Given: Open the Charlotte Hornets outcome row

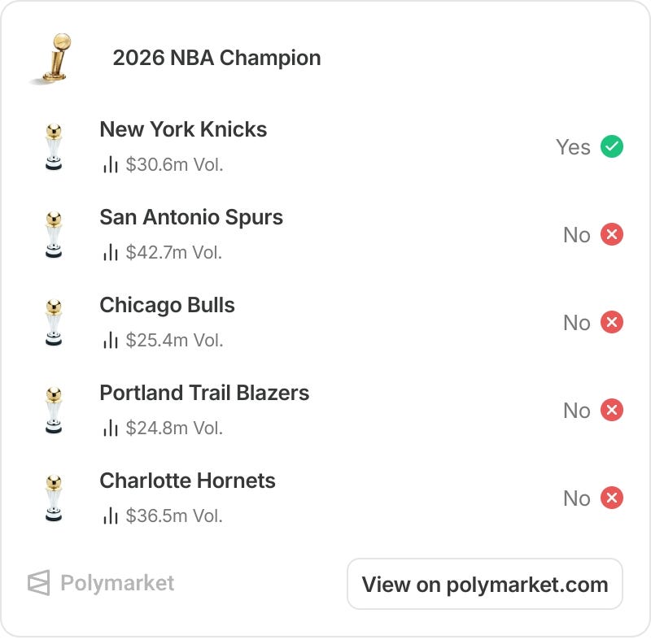Looking at the screenshot, I should click(x=325, y=498).
